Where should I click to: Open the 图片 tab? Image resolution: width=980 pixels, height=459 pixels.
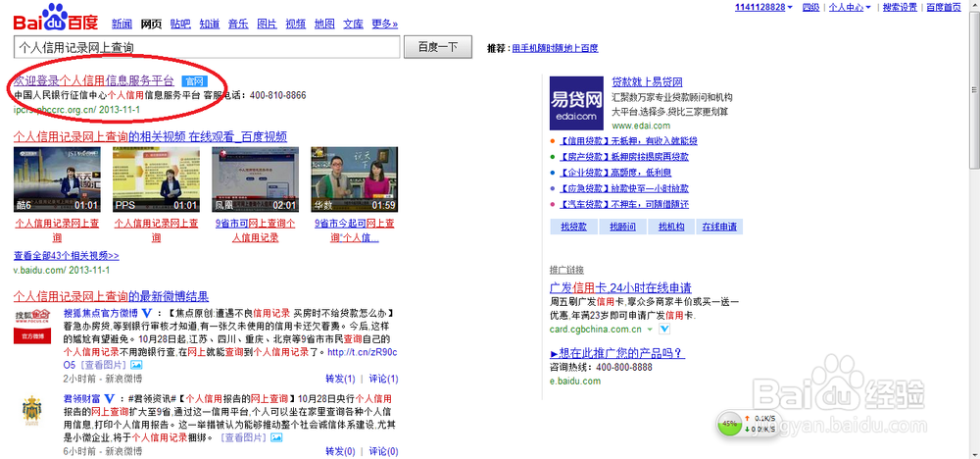point(267,25)
